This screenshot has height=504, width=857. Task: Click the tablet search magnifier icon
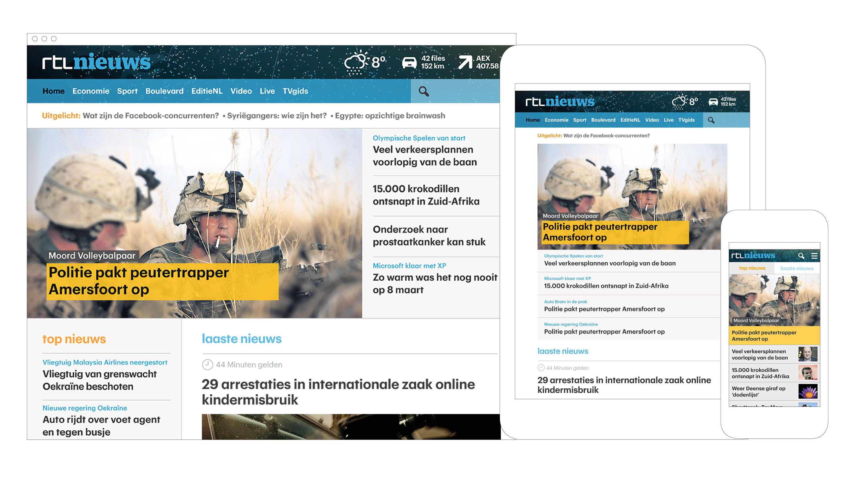coord(711,120)
